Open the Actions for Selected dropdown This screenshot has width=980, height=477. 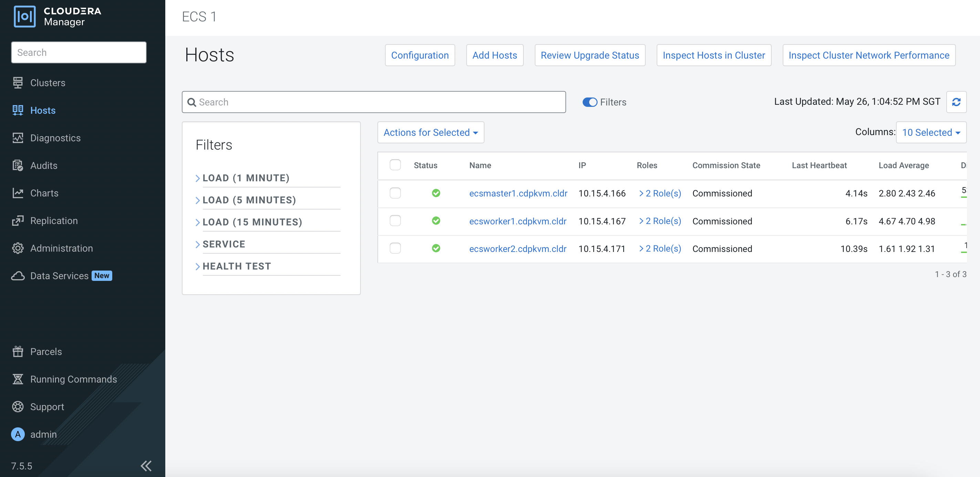pyautogui.click(x=430, y=132)
